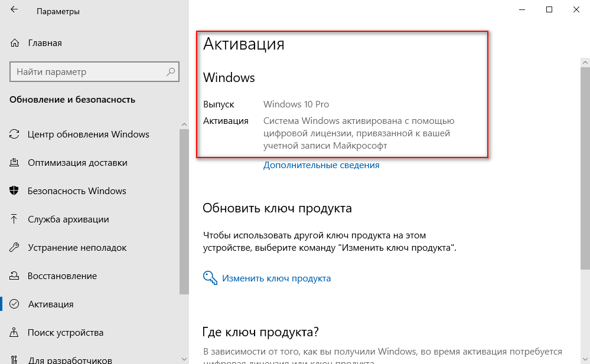Screen dimensions: 590x364
Task: Open Поиск устройства section
Action: [x=66, y=333]
